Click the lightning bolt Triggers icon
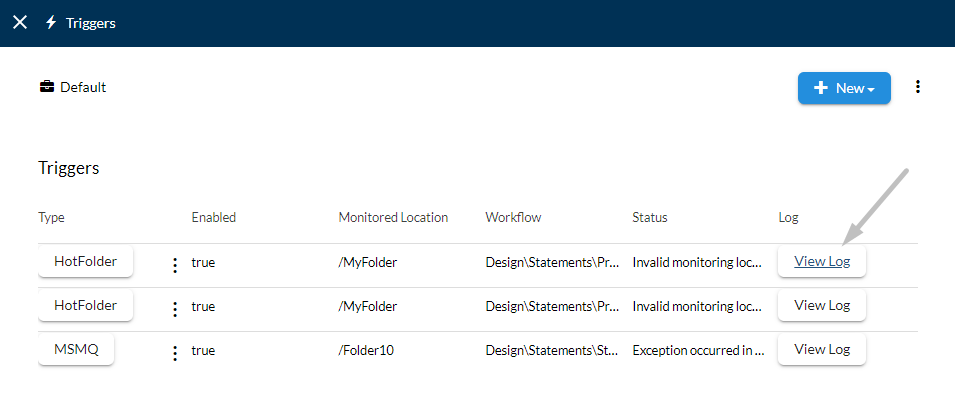This screenshot has width=955, height=398. coord(52,23)
